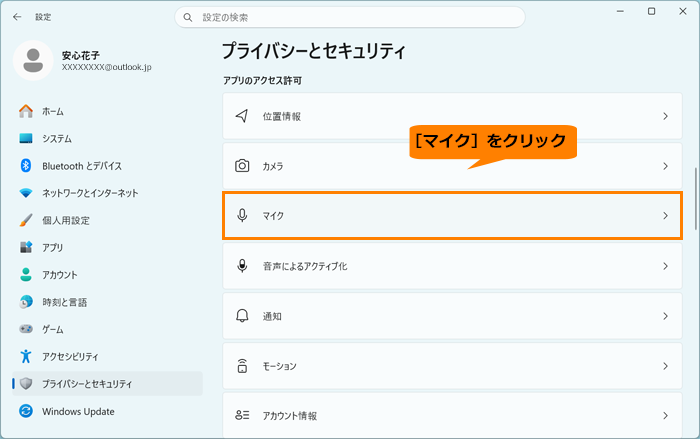This screenshot has width=700, height=439.
Task: Open the カメラ permission label
Action: [x=273, y=167]
